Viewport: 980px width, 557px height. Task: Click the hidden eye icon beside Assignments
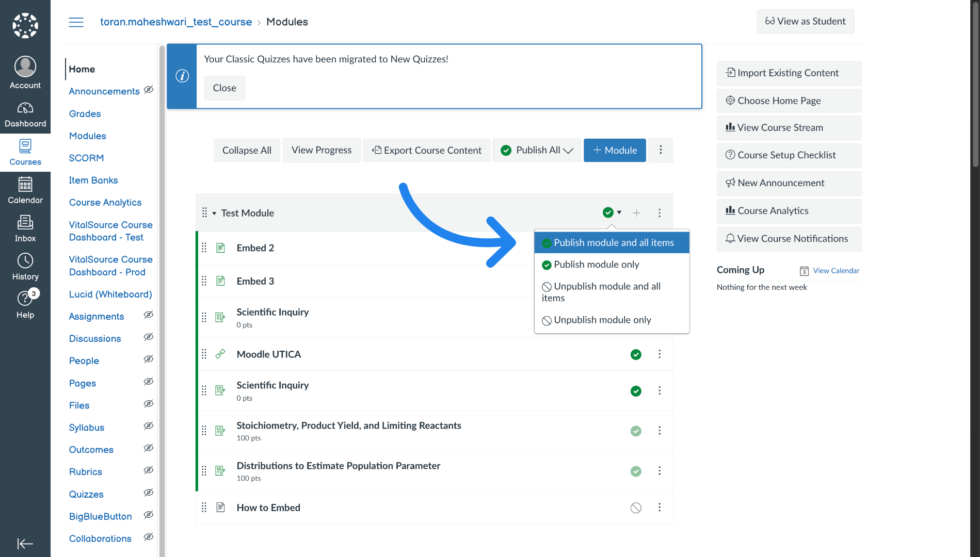[149, 315]
